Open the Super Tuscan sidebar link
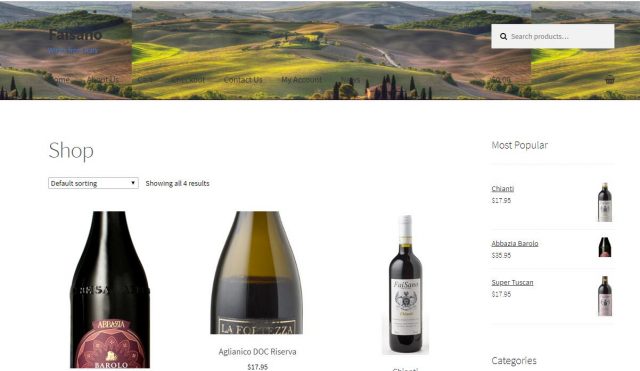 pyautogui.click(x=512, y=282)
